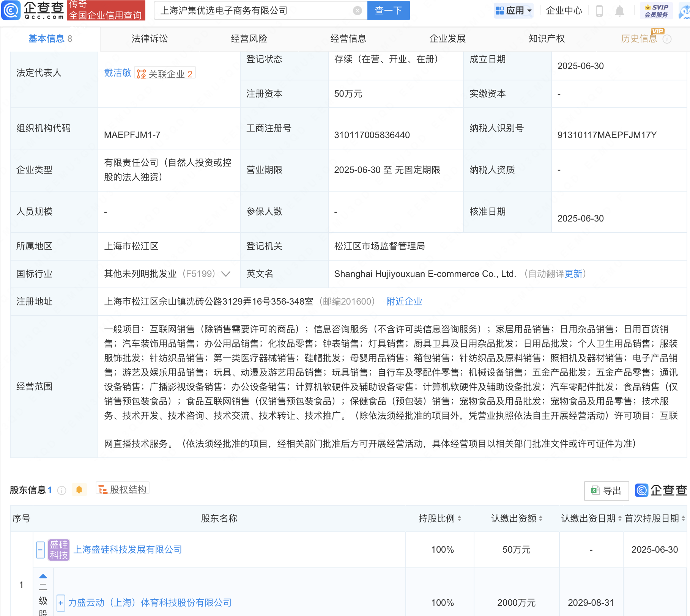Expand the 国标行业 F5199 chevron
690x616 pixels.
tap(226, 274)
